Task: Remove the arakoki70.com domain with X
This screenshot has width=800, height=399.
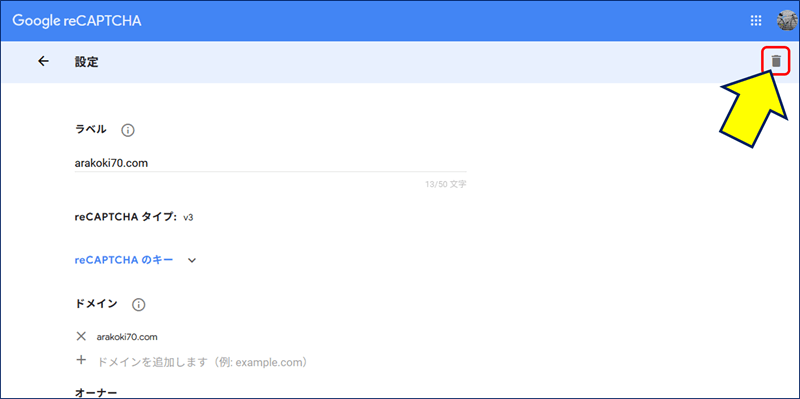Action: (x=81, y=336)
